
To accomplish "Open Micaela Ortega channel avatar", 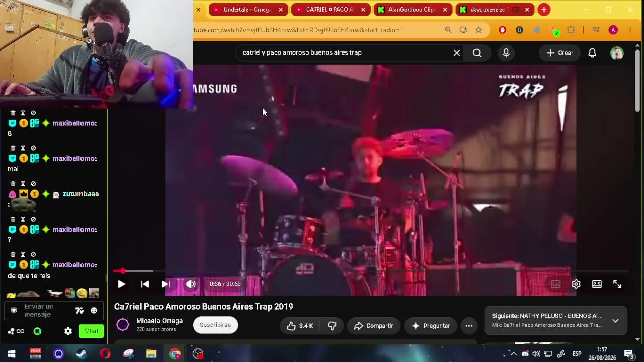I will tap(123, 325).
